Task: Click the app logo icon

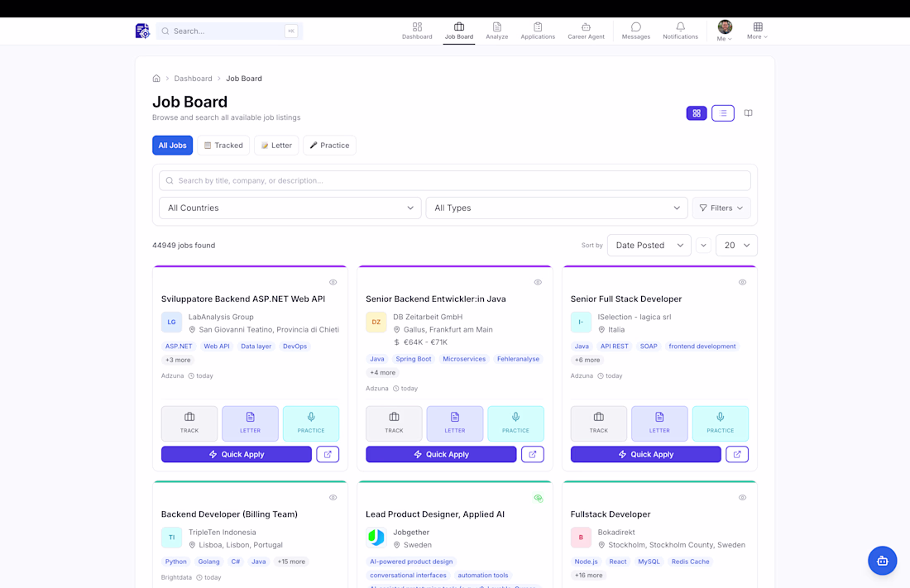Action: pyautogui.click(x=142, y=31)
